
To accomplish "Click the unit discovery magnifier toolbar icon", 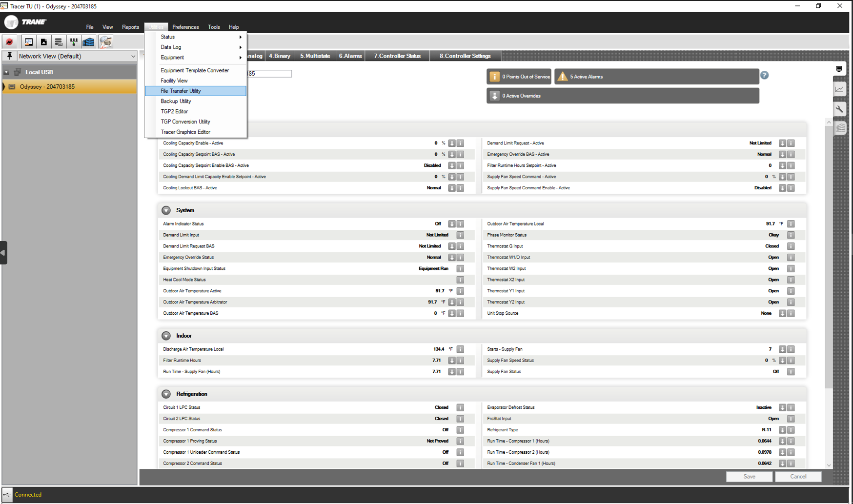I will [x=106, y=42].
